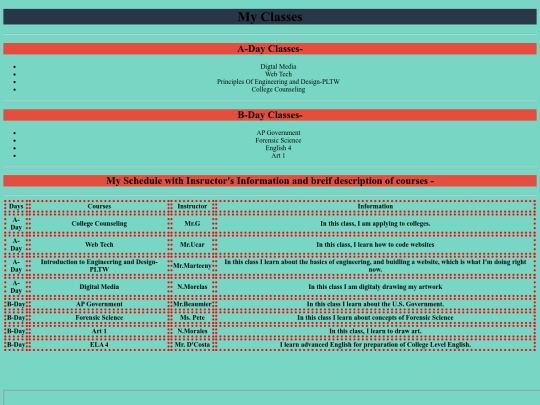This screenshot has height=405, width=540.
Task: Click the Mr.Beaumier instructor cell
Action: coord(192,304)
